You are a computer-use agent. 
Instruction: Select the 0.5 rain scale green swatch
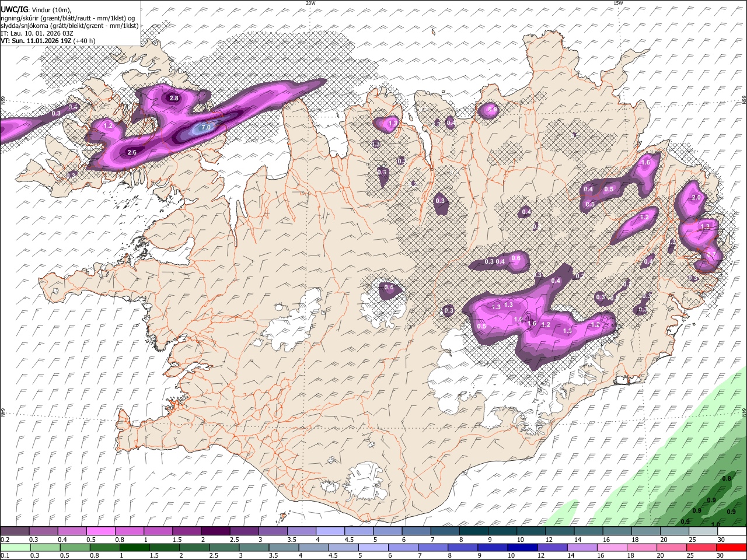(x=75, y=547)
